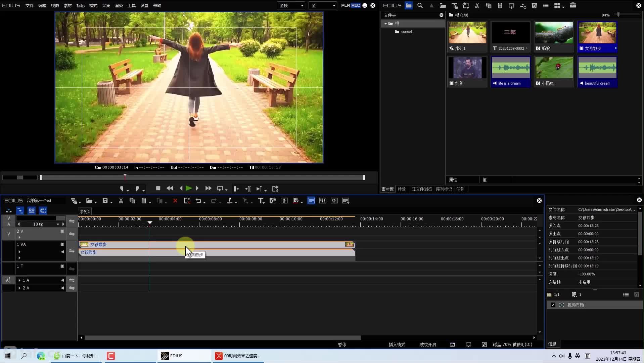The width and height of the screenshot is (644, 363).
Task: Click the Folder view icon in the bin toolbar
Action: click(409, 5)
